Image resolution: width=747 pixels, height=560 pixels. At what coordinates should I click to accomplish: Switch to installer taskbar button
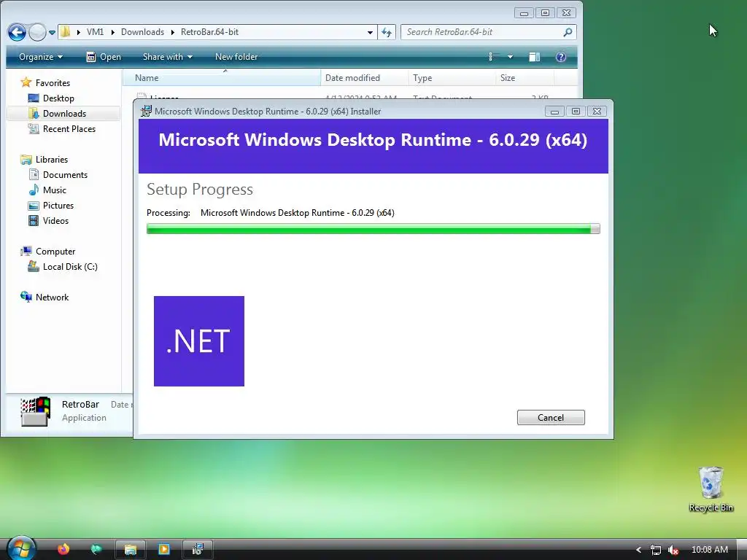coord(197,550)
